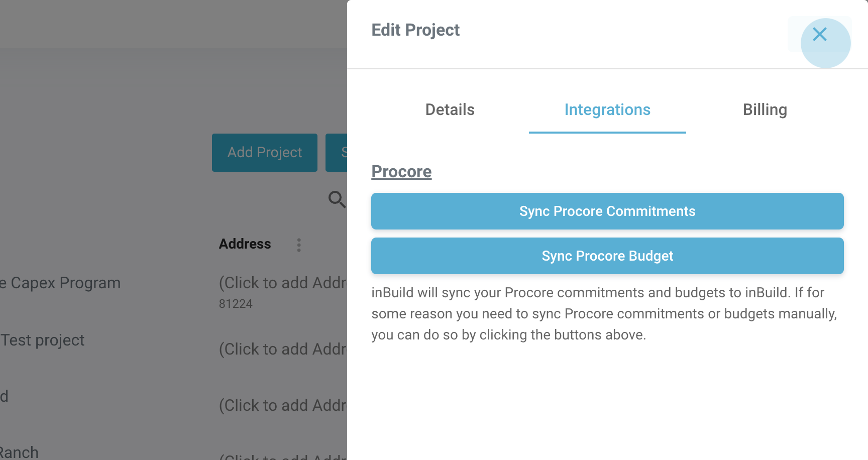868x460 pixels.
Task: Open the search magnifier icon
Action: (337, 199)
